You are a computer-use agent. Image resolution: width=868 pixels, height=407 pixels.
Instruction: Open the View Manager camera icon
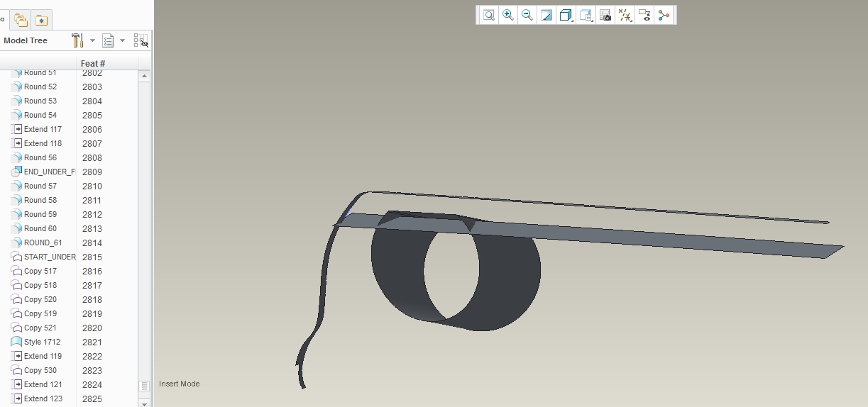(x=605, y=15)
